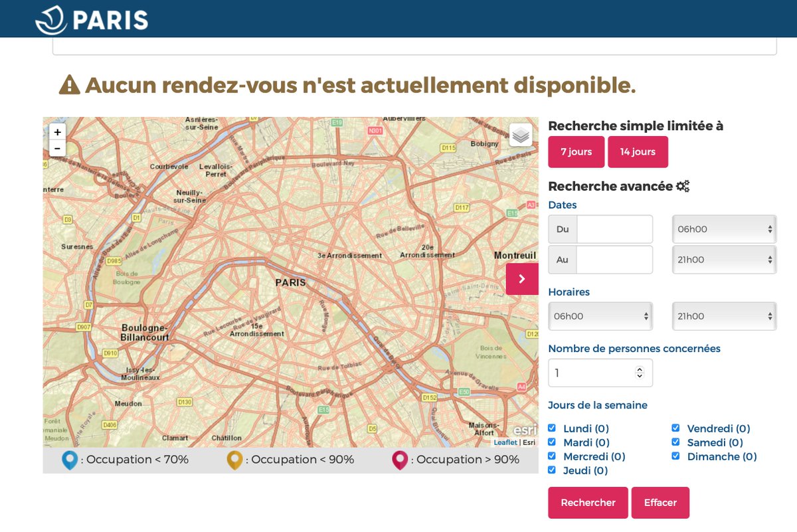Click the Paris logo in the header
The height and width of the screenshot is (532, 797).
[93, 18]
